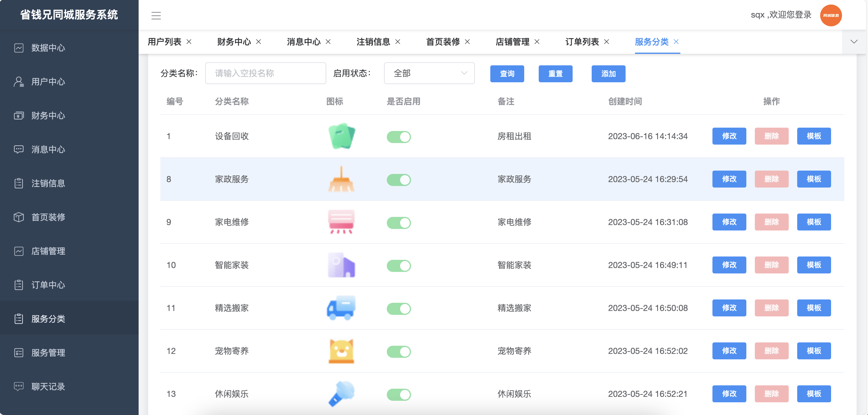The height and width of the screenshot is (415, 868).
Task: Close the 注销信息 tab
Action: pos(398,41)
